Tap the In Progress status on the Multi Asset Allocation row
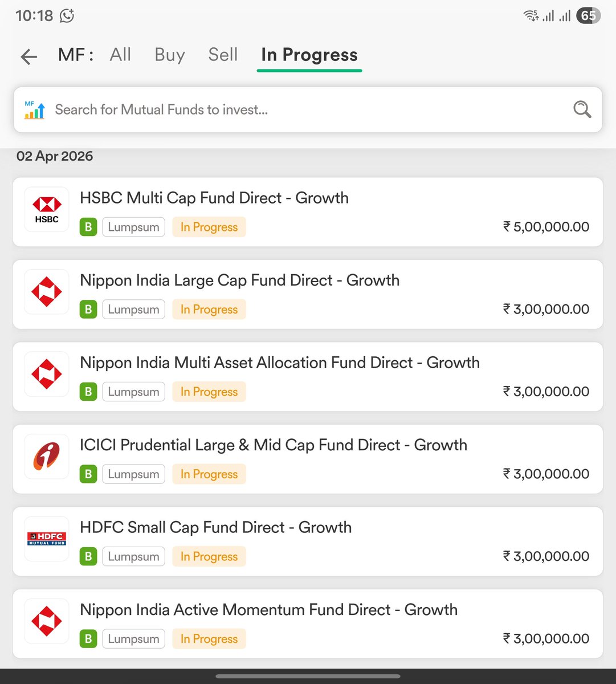The height and width of the screenshot is (684, 616). [x=209, y=392]
